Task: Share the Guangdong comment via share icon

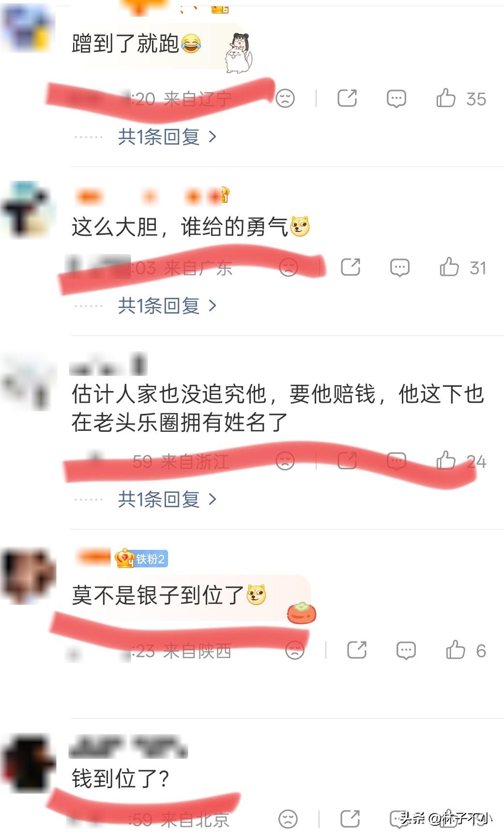Action: [351, 267]
